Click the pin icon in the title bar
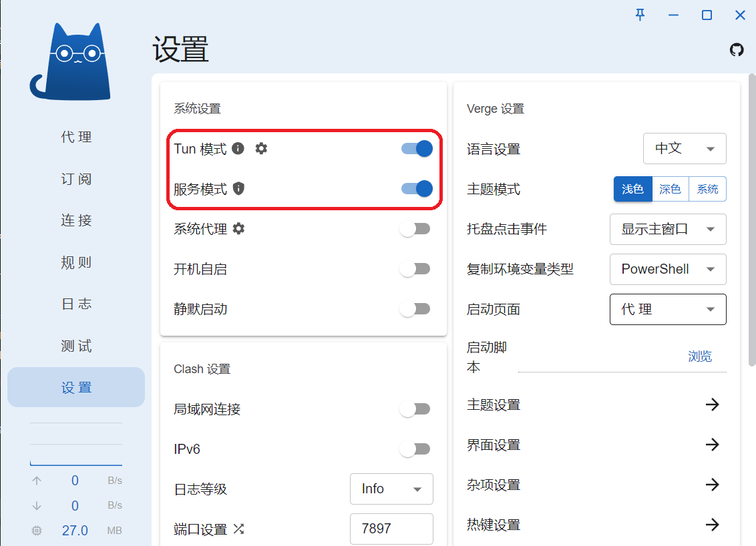This screenshot has width=756, height=546. [x=640, y=15]
